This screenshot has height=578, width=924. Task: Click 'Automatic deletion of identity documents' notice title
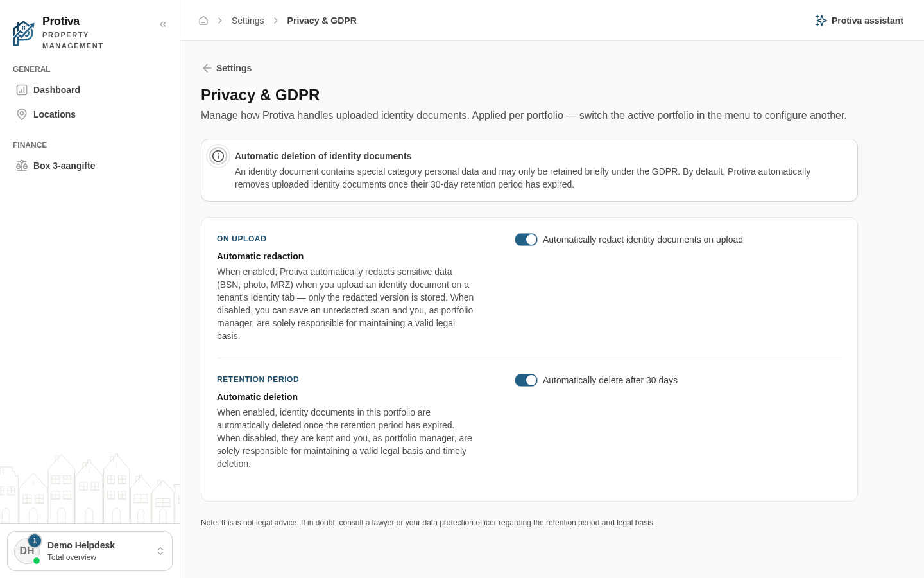pyautogui.click(x=323, y=156)
